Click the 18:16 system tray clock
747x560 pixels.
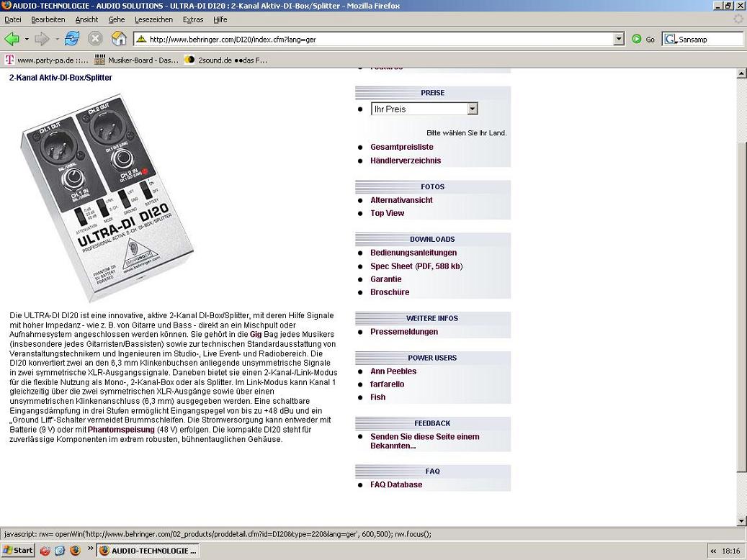coord(731,551)
